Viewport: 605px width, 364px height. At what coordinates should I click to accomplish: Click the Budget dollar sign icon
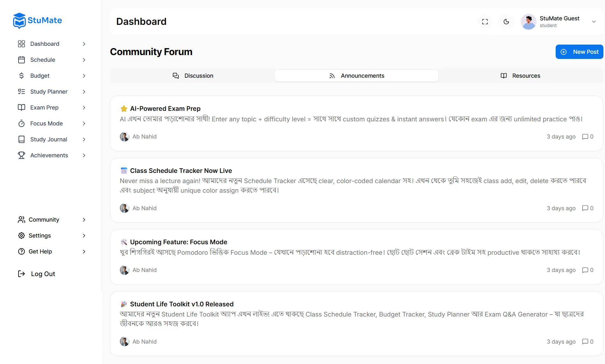point(21,76)
